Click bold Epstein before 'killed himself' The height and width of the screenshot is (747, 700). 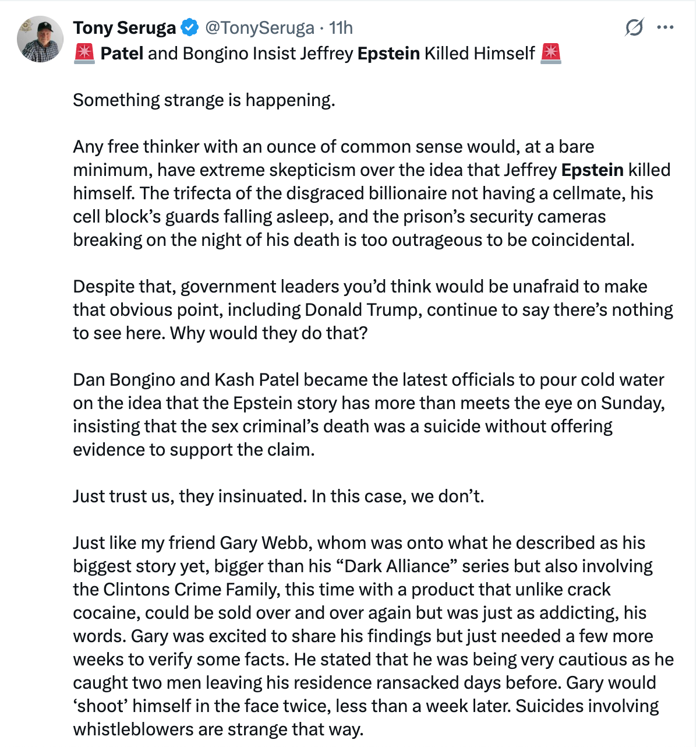[x=592, y=170]
